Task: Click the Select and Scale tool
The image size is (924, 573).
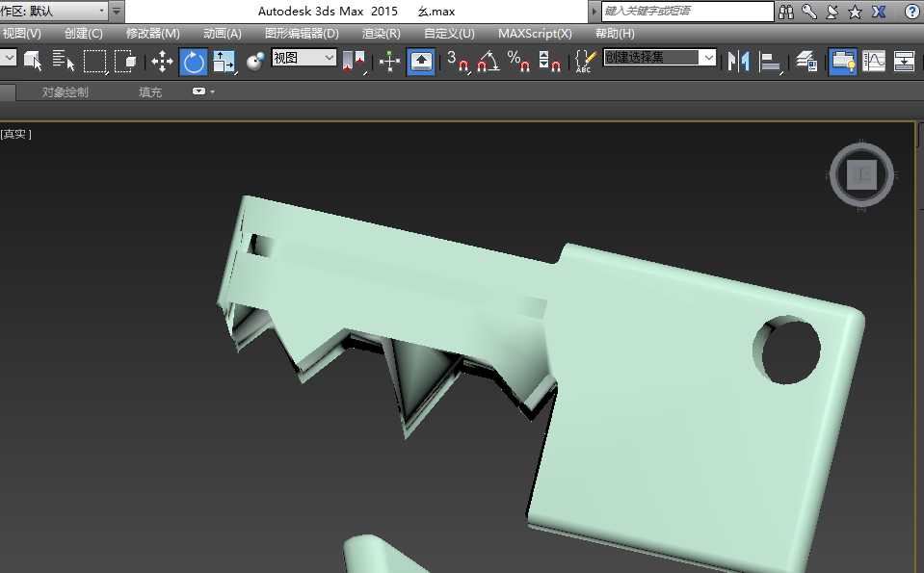Action: (224, 63)
